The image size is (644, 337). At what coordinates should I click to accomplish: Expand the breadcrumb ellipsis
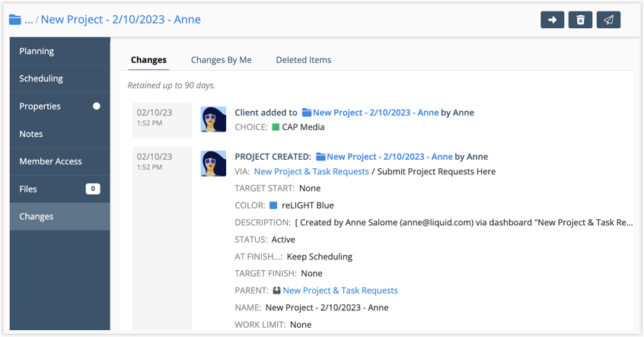(29, 20)
